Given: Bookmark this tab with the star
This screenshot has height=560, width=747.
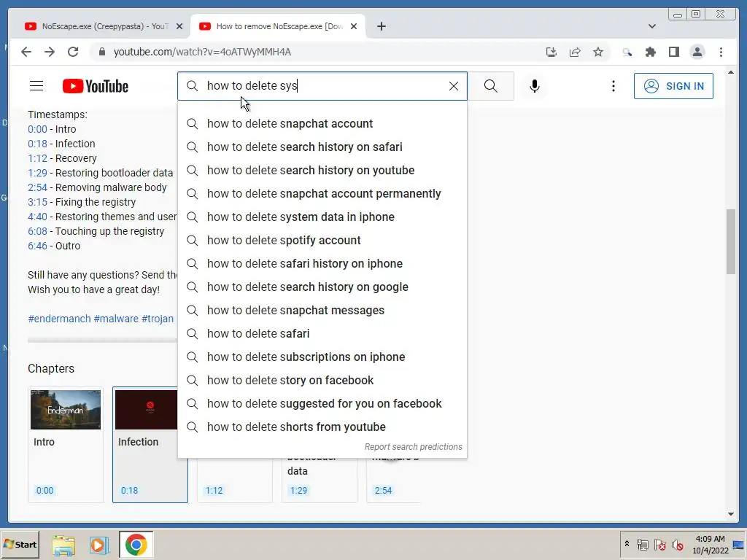Looking at the screenshot, I should [x=598, y=52].
